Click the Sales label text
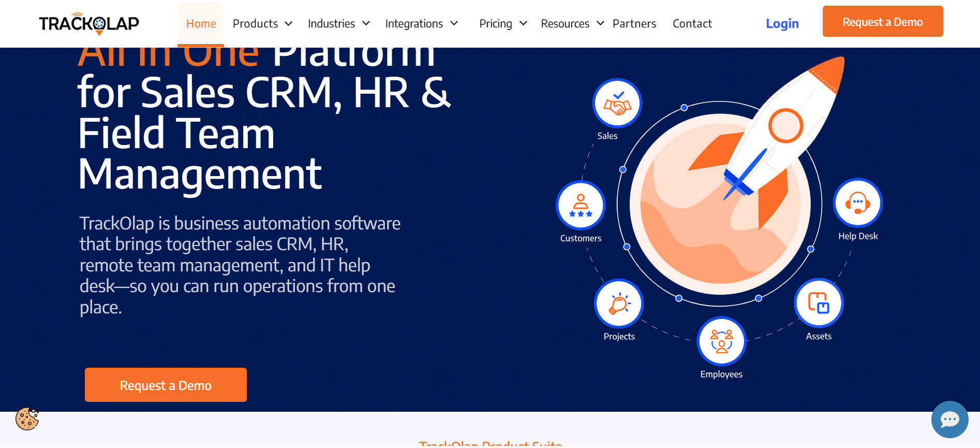Screen dimensions: 980x448 [607, 136]
